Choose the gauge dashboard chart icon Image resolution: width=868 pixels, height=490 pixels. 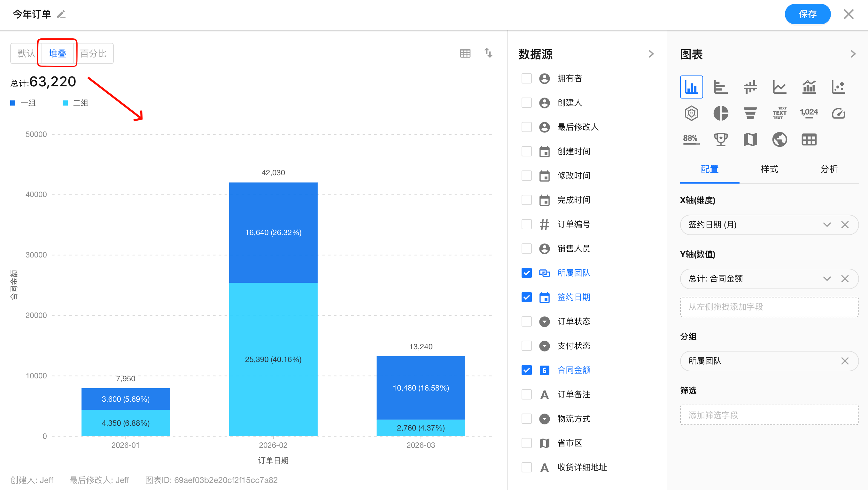[x=838, y=113]
